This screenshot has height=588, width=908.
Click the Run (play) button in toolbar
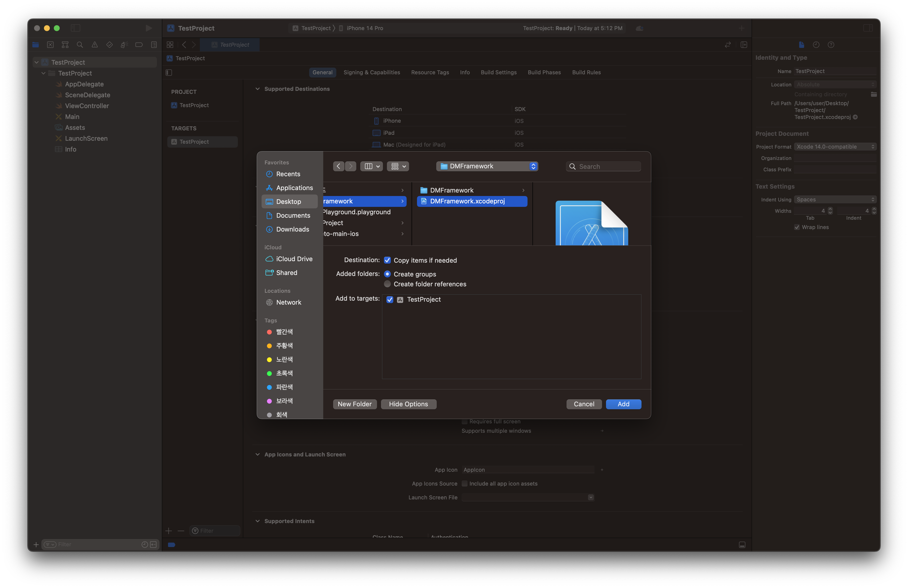click(148, 28)
